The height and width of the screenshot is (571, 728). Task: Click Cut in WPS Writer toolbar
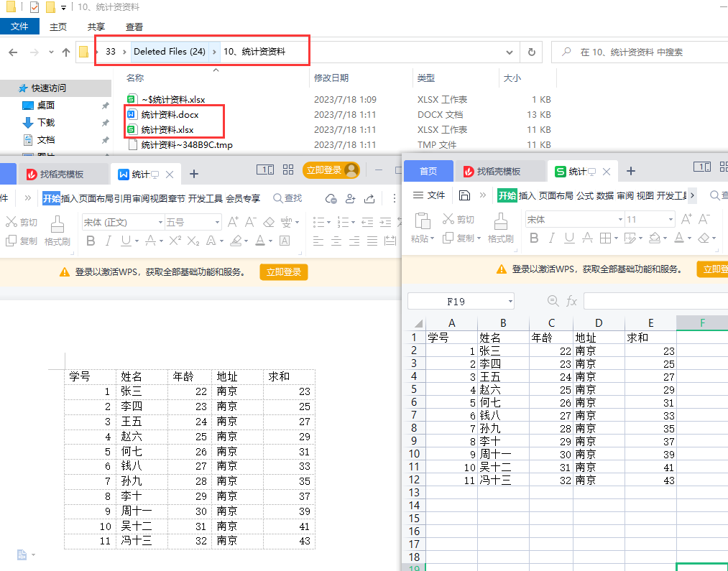pyautogui.click(x=22, y=222)
